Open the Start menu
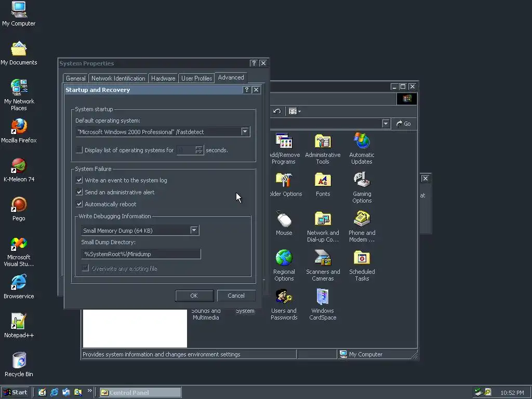 click(15, 393)
